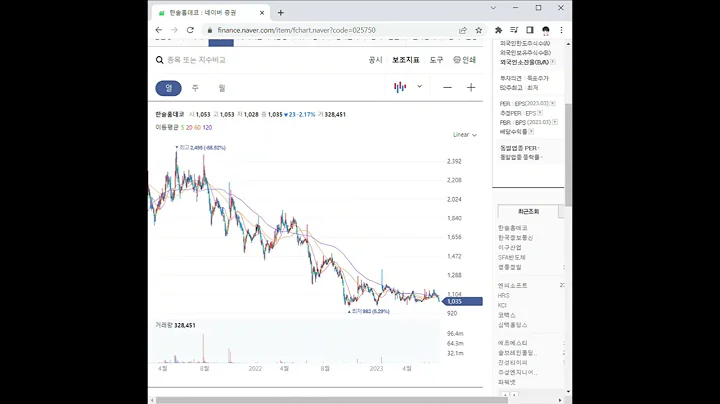
Task: Click the 60-day moving average label
Action: tap(197, 128)
